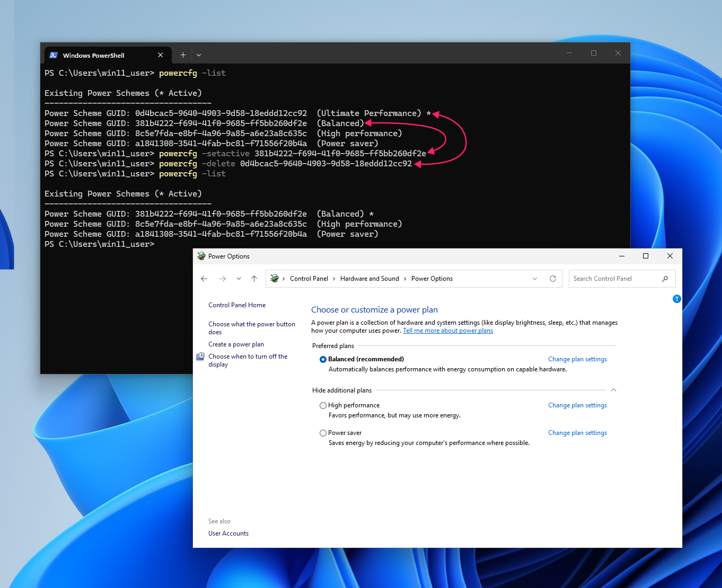Close the Windows PowerShell tab
The width and height of the screenshot is (722, 588).
tap(161, 55)
